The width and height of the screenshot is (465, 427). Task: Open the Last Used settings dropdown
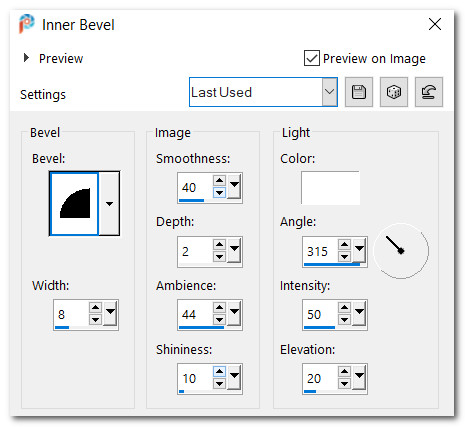(x=329, y=92)
